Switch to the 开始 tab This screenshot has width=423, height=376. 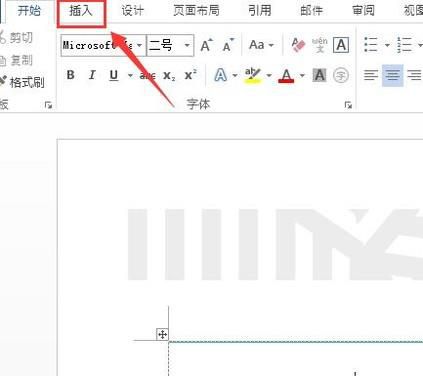coord(29,11)
